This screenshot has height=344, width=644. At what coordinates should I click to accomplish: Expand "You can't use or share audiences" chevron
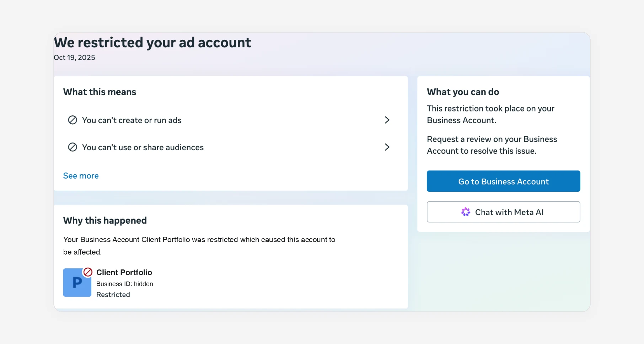point(387,147)
